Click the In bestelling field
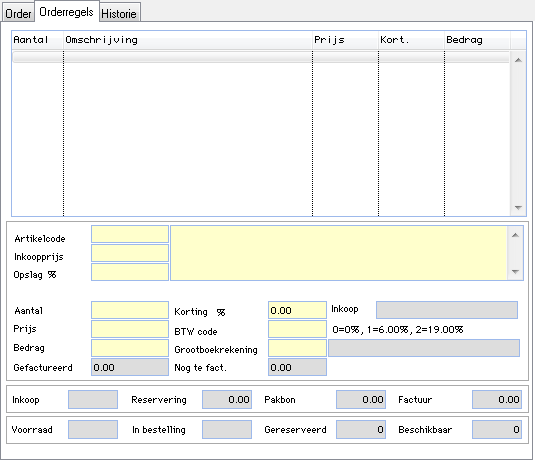The width and height of the screenshot is (535, 461). point(227,429)
